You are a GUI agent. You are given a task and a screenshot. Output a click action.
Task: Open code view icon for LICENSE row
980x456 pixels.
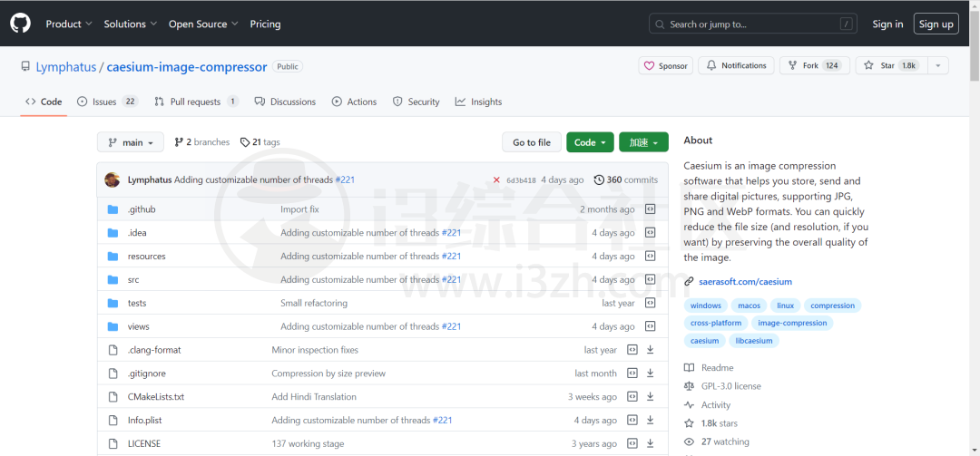coord(632,443)
